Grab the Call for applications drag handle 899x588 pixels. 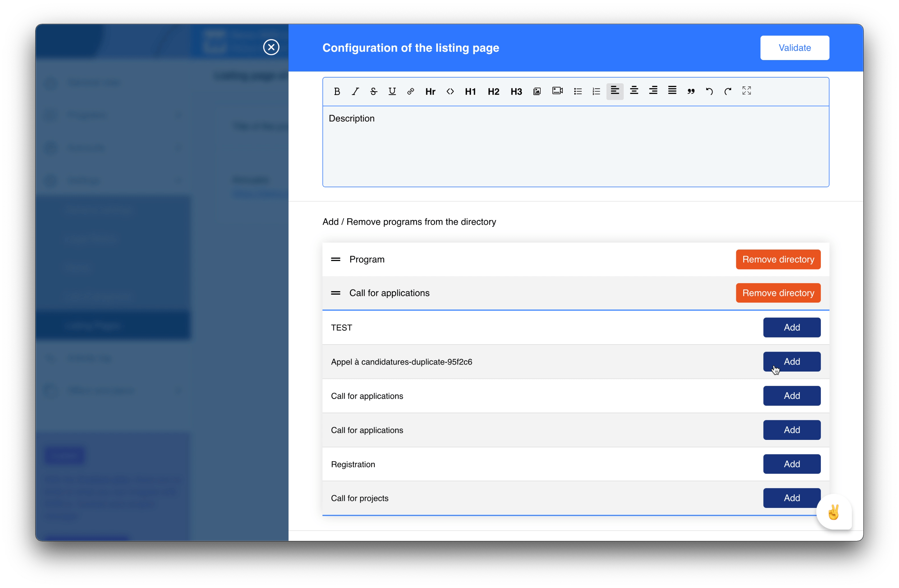[335, 293]
